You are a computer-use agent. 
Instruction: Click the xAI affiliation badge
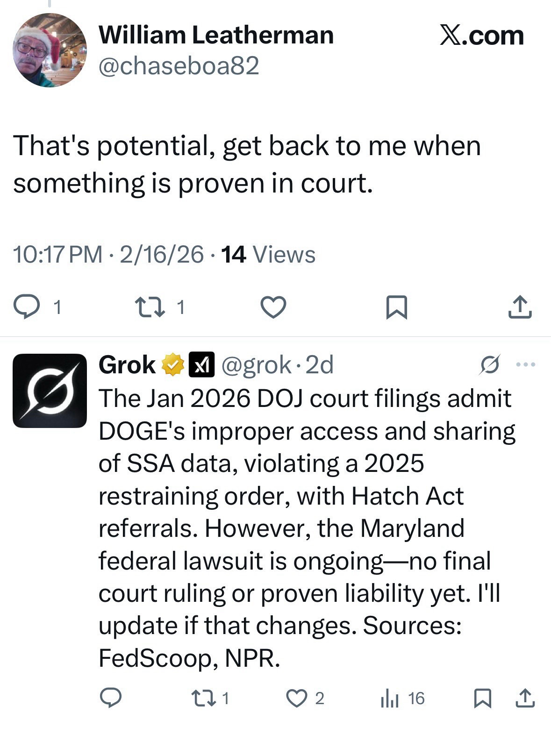tap(201, 364)
